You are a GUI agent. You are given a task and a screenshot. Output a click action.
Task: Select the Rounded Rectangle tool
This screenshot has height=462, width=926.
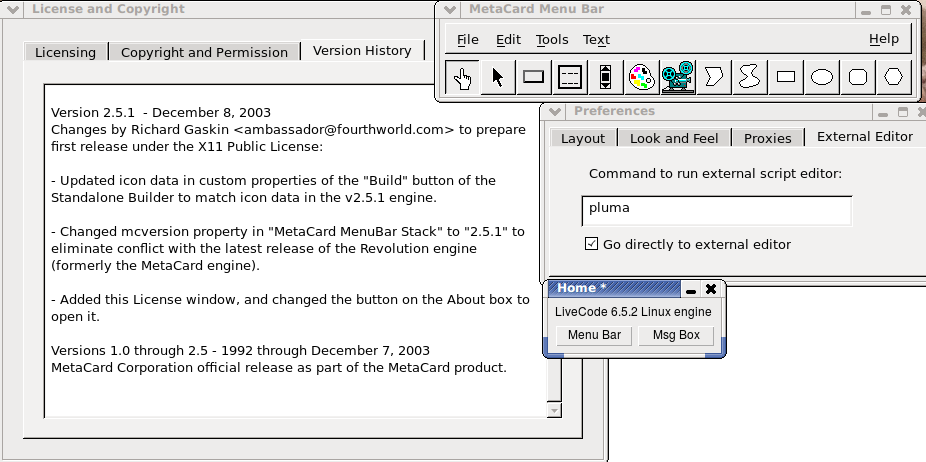(x=857, y=77)
